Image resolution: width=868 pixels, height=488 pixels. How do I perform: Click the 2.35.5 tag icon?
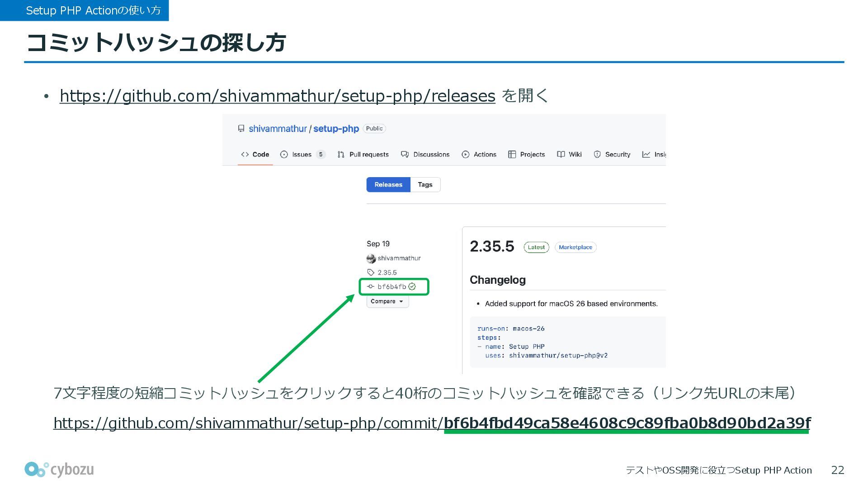(371, 272)
